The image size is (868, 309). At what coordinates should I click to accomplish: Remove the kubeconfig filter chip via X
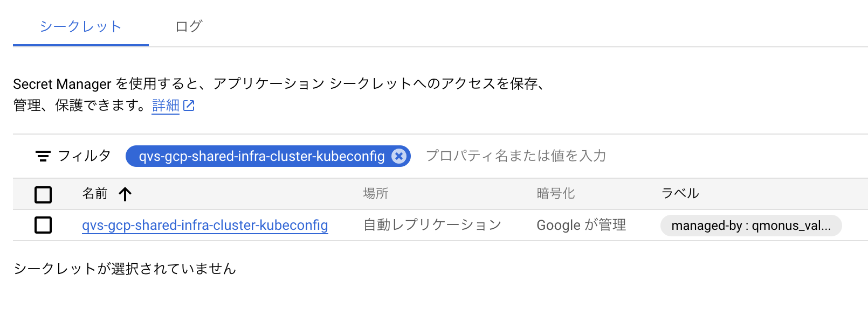pos(399,156)
